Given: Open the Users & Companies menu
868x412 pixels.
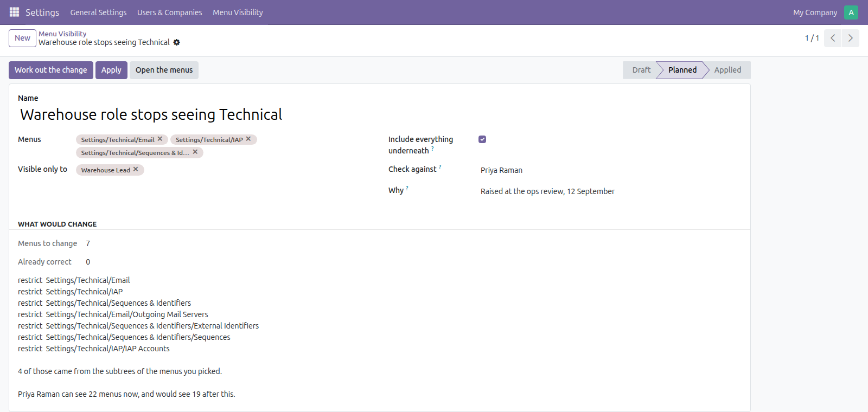Looking at the screenshot, I should click(169, 12).
